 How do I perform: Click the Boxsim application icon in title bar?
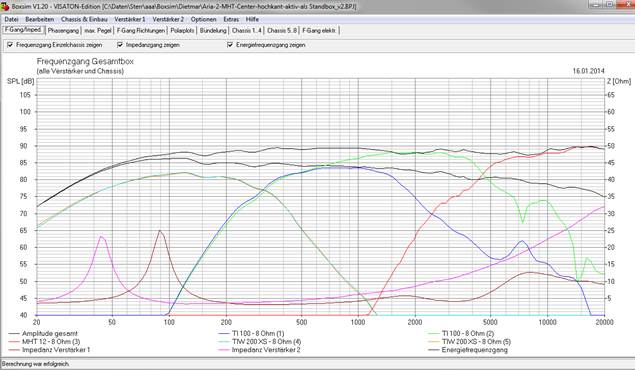click(4, 6)
